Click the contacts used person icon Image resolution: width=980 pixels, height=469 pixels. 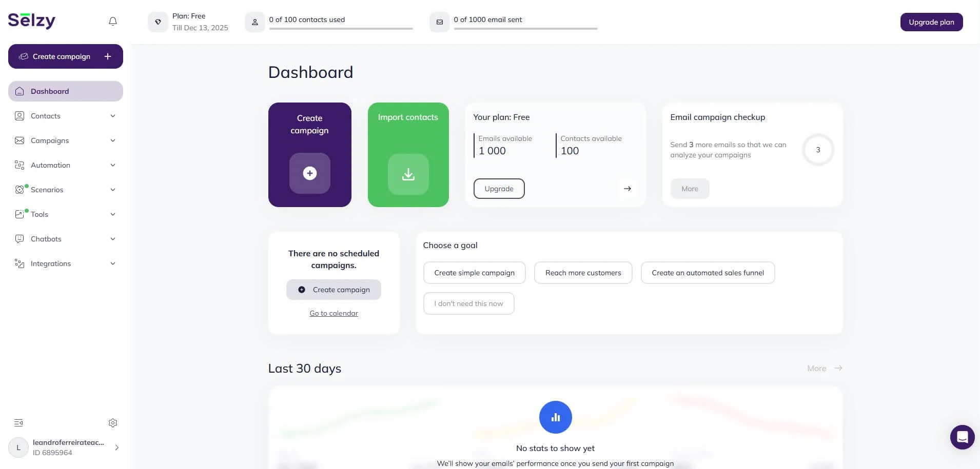pos(255,22)
